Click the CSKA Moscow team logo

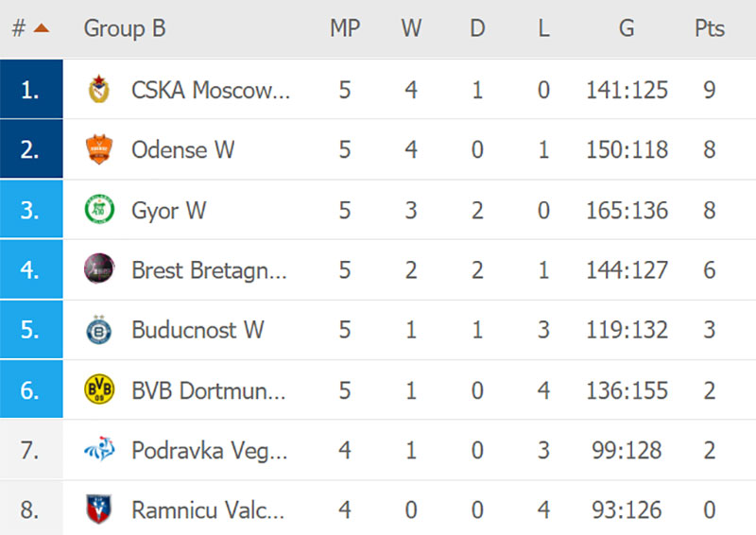[99, 89]
